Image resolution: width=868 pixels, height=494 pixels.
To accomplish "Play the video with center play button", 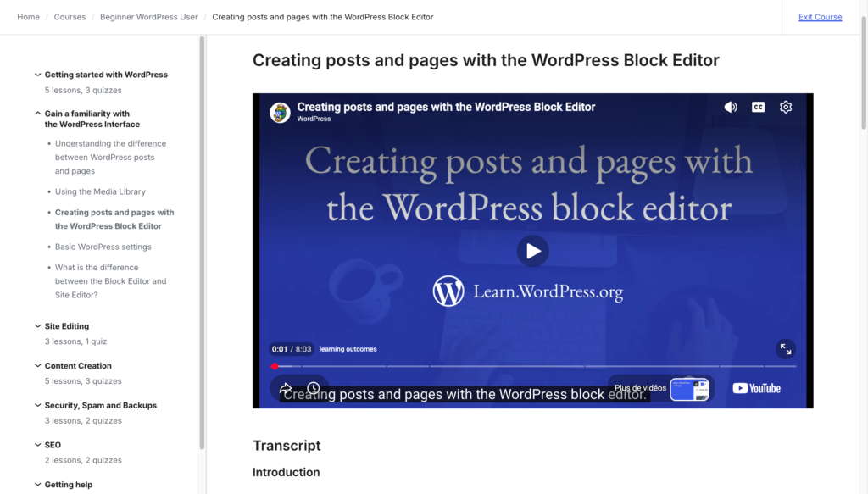I will (x=532, y=251).
